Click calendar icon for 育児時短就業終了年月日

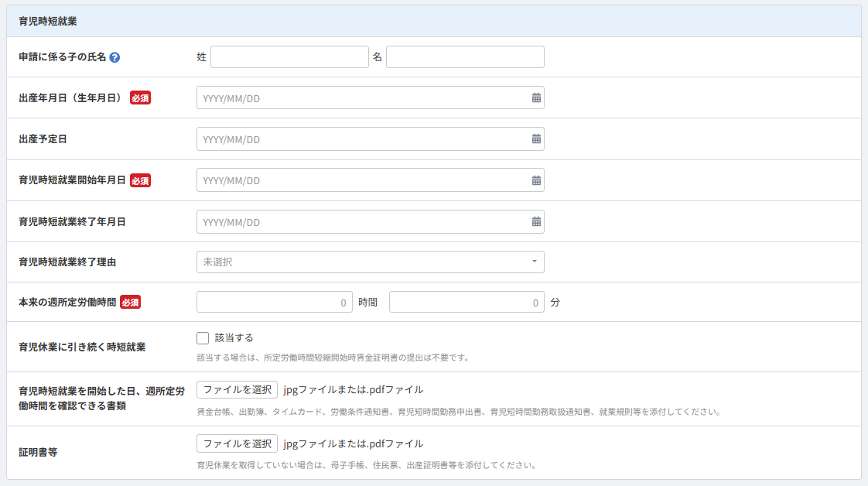tap(536, 221)
